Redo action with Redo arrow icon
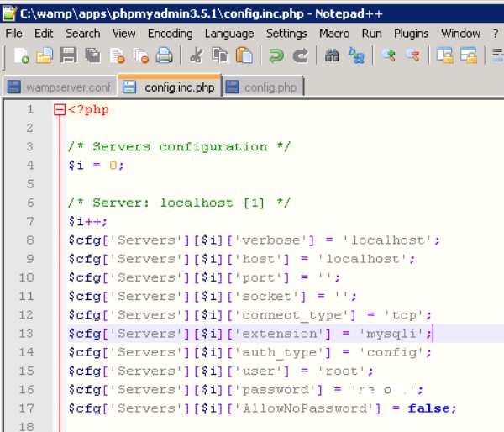Image resolution: width=504 pixels, height=432 pixels. (x=301, y=55)
